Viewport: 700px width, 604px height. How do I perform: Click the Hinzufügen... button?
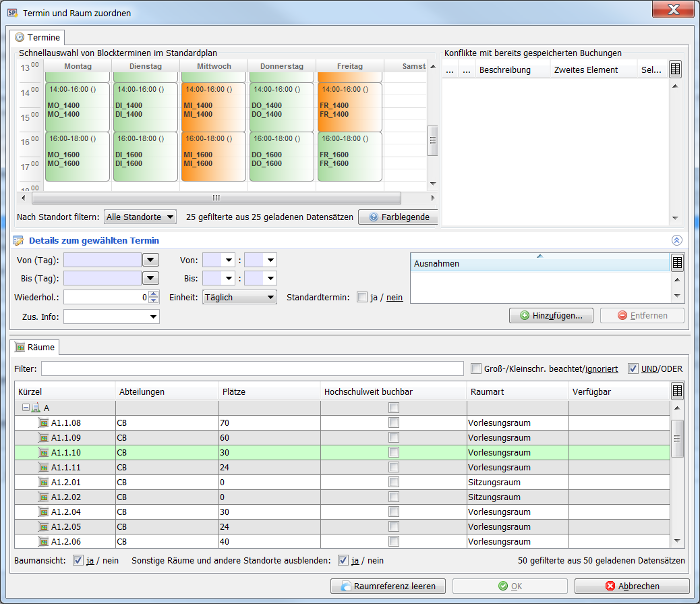pyautogui.click(x=551, y=316)
